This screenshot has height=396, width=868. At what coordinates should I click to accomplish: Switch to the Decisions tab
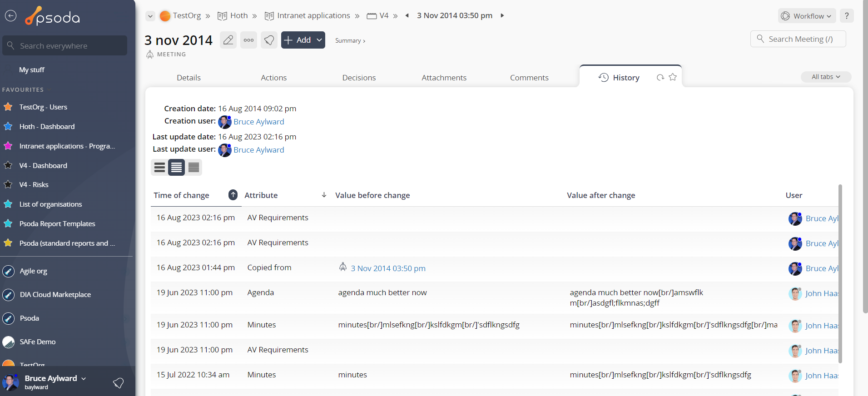click(359, 78)
